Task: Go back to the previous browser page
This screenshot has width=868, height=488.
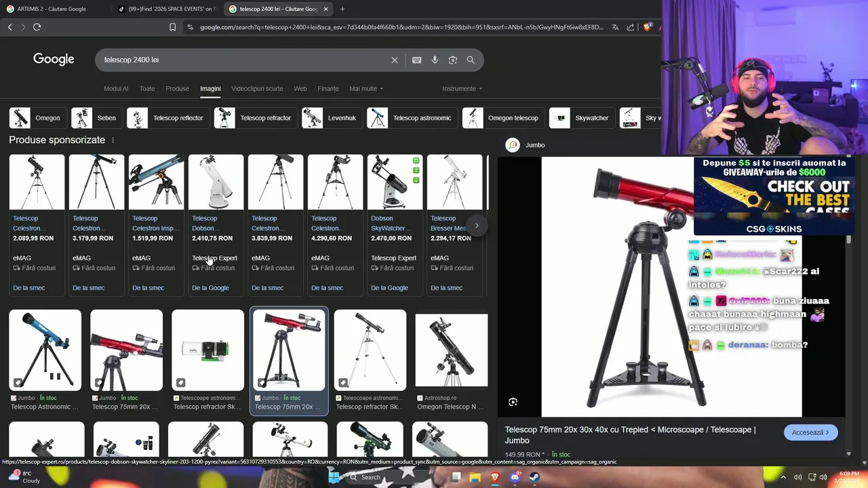Action: pos(9,27)
